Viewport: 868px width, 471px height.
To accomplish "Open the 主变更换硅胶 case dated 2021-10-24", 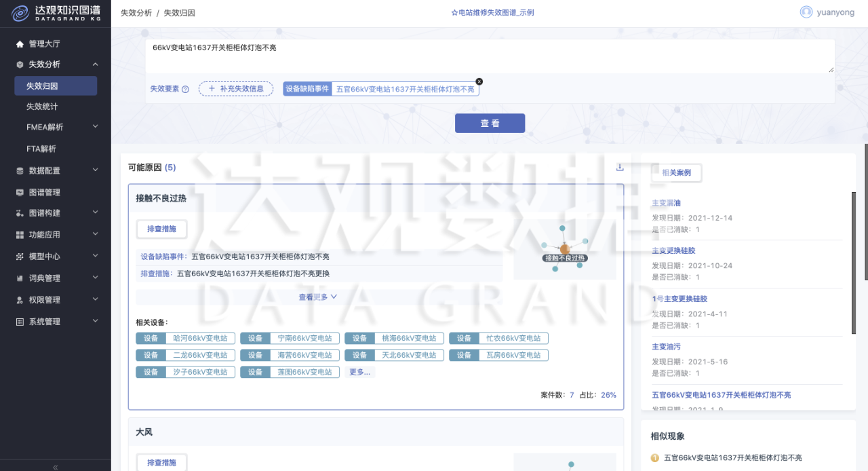I will pos(673,250).
